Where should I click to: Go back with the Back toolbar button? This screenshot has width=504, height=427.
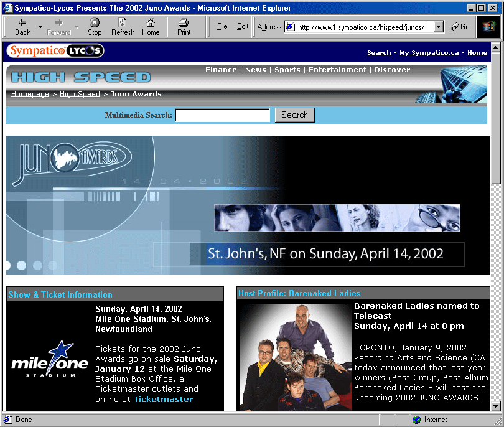[x=22, y=27]
